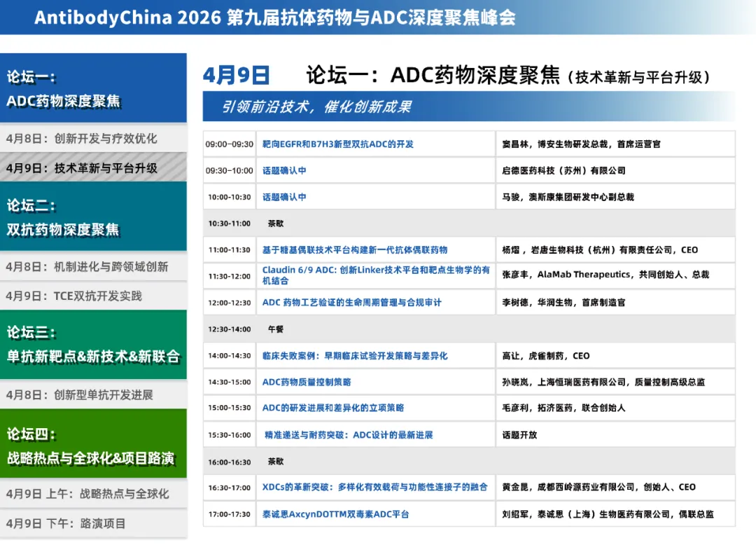
Task: Select 4月9日 上午:战略热点与全球化 tab
Action: 93,493
